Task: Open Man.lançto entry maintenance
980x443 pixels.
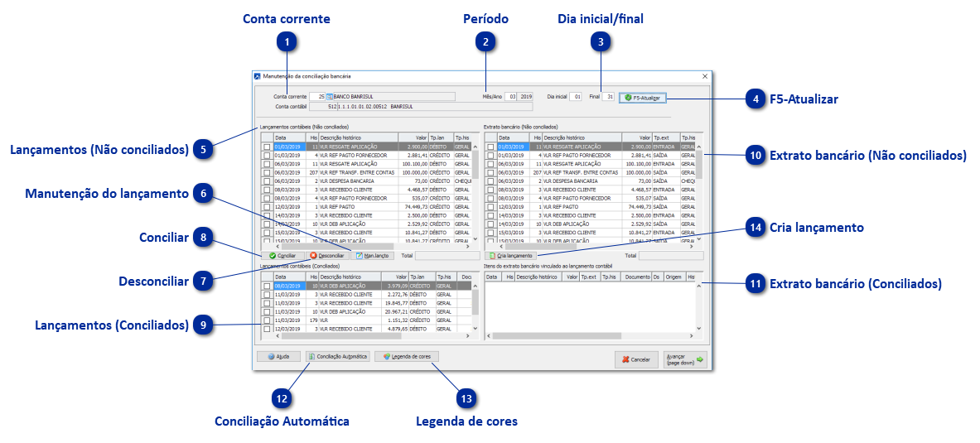Action: pyautogui.click(x=372, y=256)
